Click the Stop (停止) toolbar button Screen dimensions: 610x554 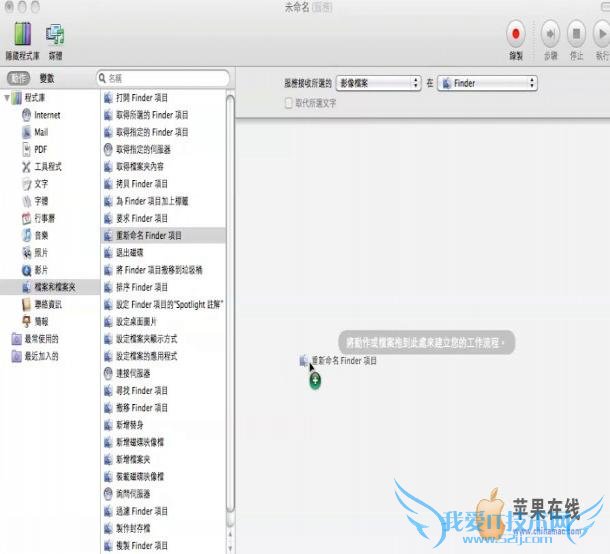coord(576,34)
